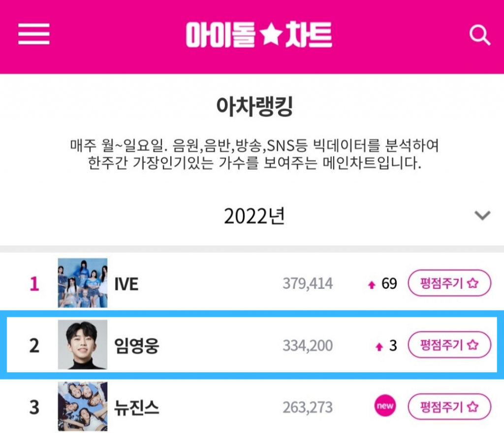
Task: Click the search magnifier icon
Action: pos(479,35)
